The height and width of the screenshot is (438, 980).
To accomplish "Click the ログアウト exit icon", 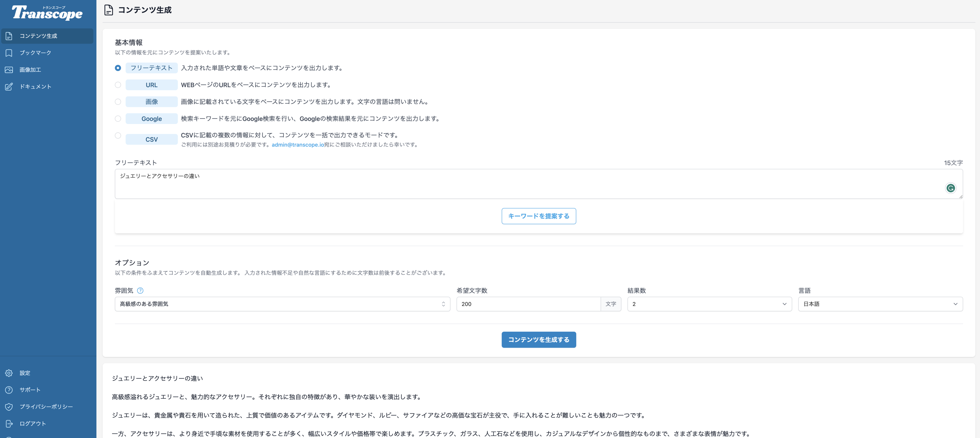I will tap(9, 423).
